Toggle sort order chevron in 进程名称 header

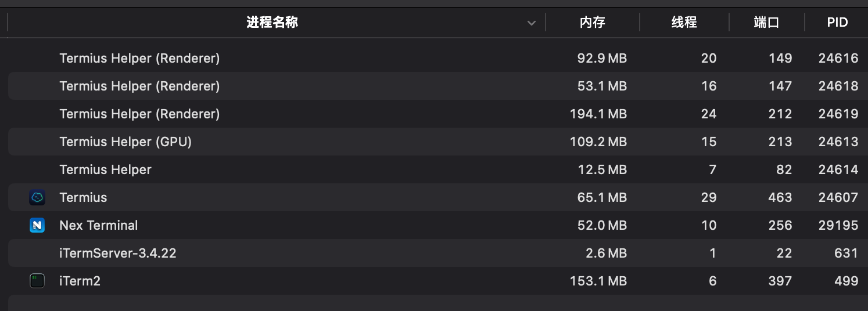531,23
